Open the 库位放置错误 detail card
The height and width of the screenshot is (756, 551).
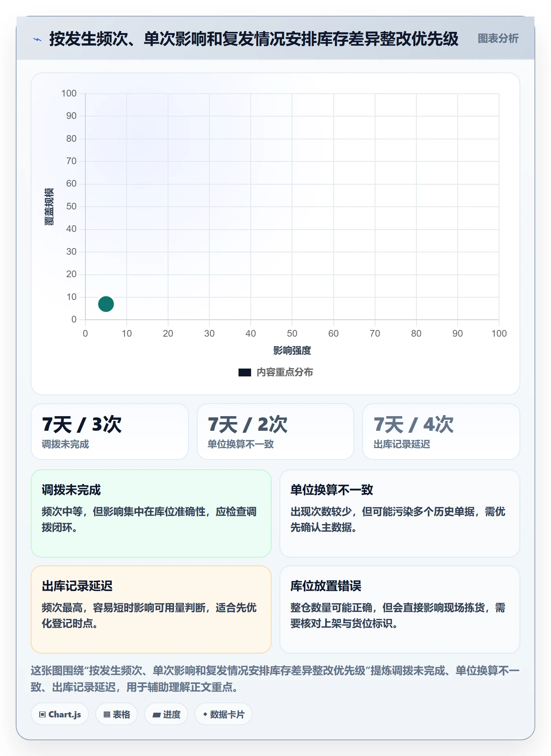(400, 610)
